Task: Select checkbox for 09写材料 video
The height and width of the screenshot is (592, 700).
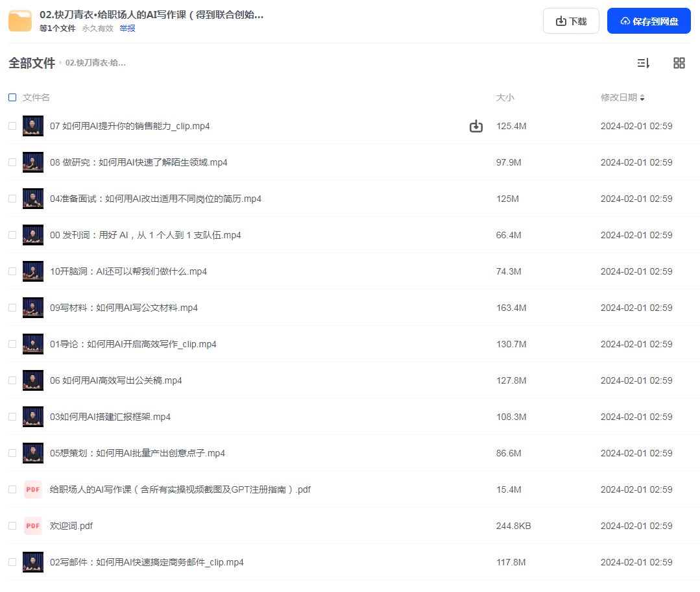Action: (12, 308)
